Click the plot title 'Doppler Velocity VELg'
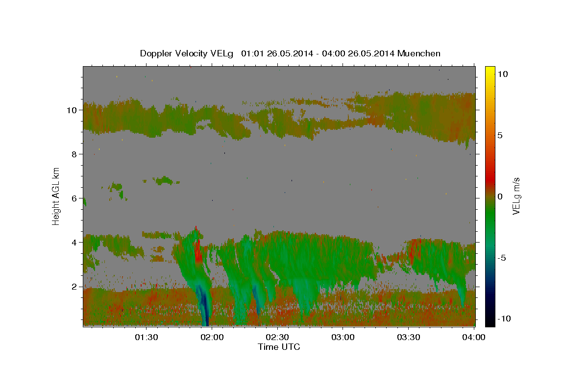 [187, 53]
